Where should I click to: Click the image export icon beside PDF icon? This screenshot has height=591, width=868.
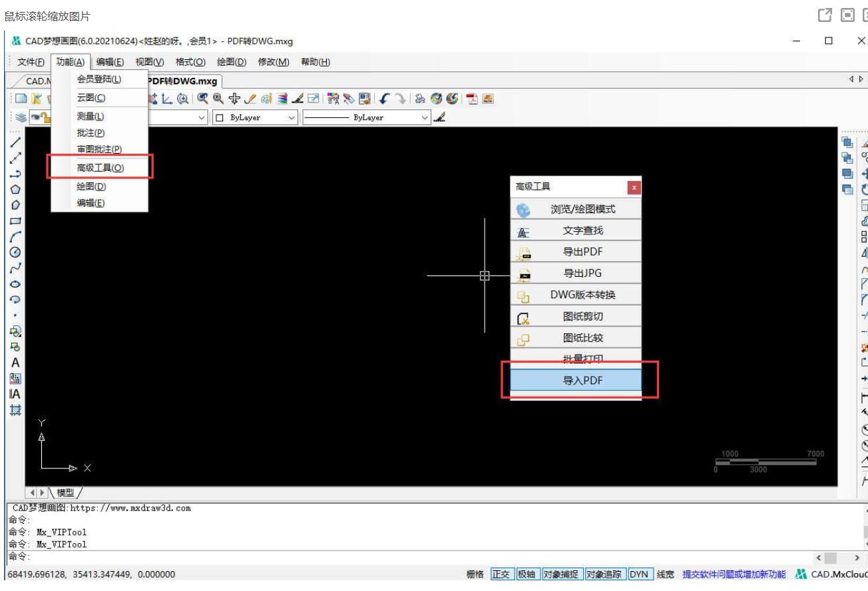point(488,99)
